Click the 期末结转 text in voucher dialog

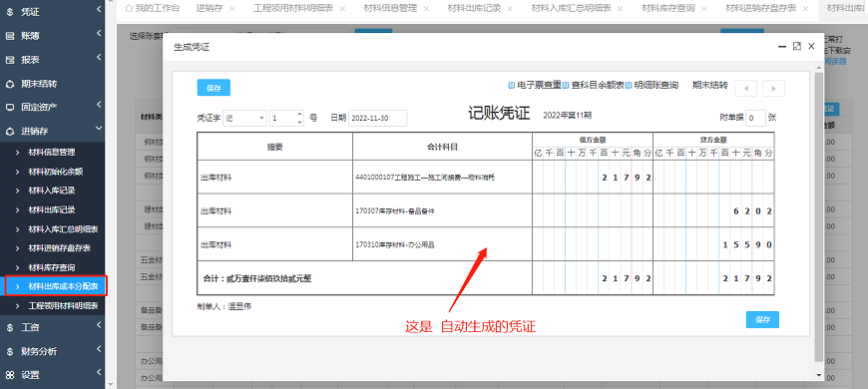coord(710,85)
